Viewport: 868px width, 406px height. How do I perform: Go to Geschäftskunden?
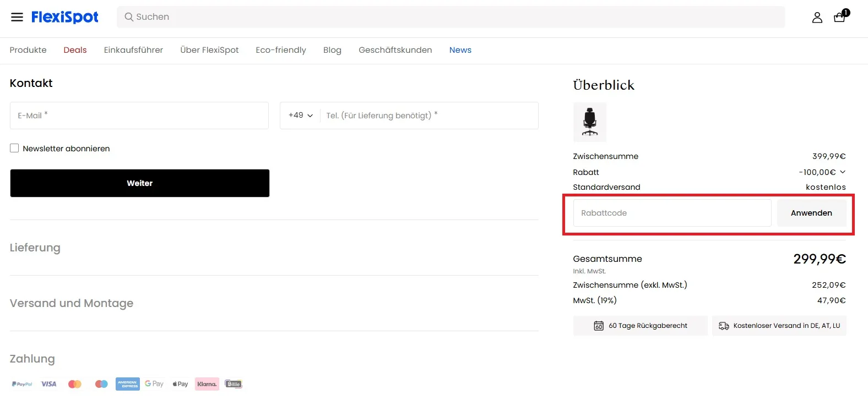395,50
